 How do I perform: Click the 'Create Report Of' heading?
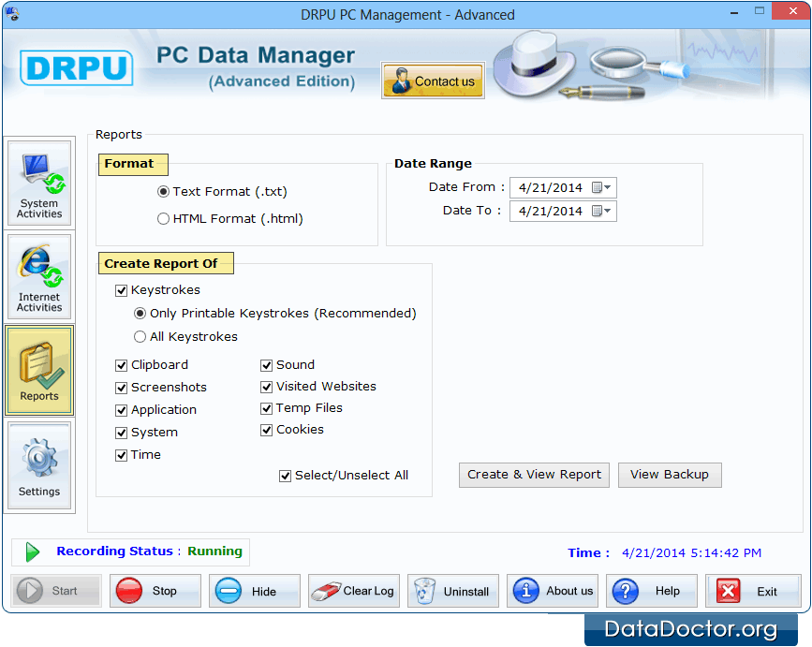[160, 263]
